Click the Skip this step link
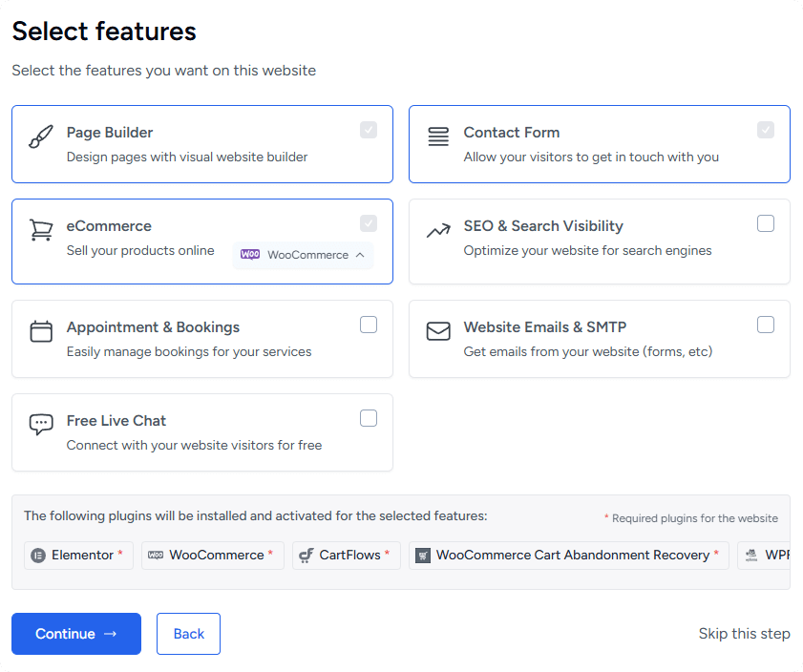The height and width of the screenshot is (672, 803). (x=744, y=634)
